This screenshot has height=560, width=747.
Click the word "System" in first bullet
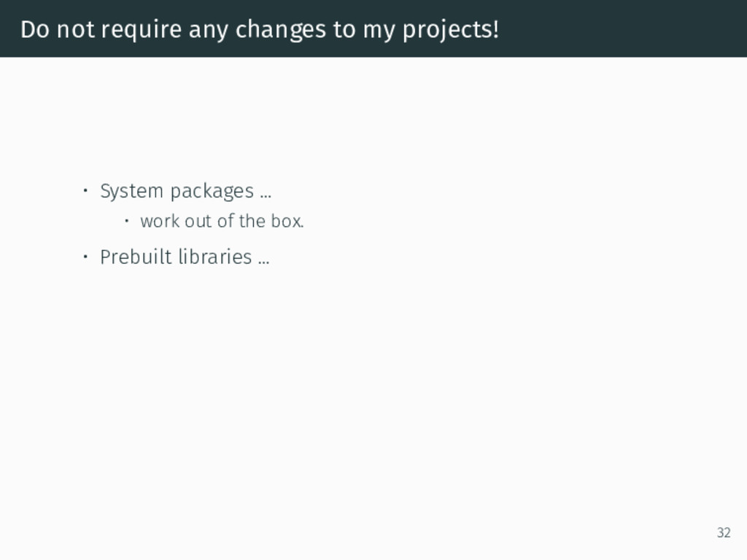(131, 192)
